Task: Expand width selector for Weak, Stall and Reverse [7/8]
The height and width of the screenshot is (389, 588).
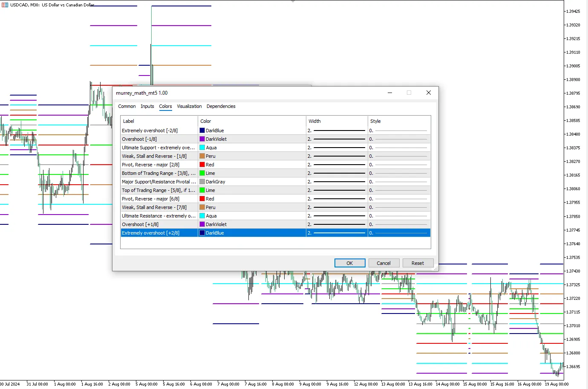Action: pyautogui.click(x=337, y=207)
